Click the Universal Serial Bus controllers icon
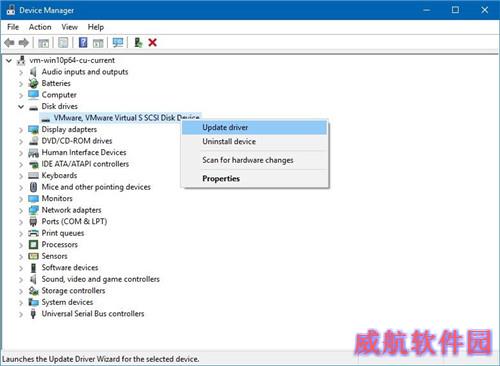 pyautogui.click(x=33, y=314)
